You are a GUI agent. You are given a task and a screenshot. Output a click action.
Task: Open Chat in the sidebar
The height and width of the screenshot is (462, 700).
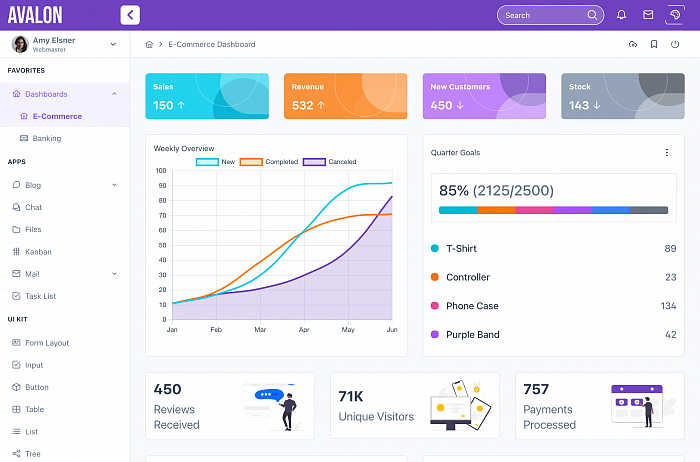(65, 207)
